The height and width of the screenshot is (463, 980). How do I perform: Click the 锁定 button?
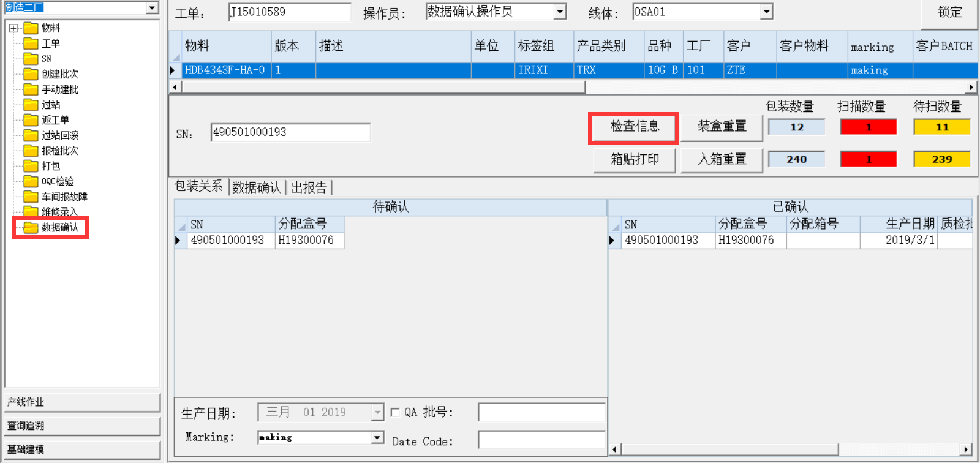coord(949,12)
